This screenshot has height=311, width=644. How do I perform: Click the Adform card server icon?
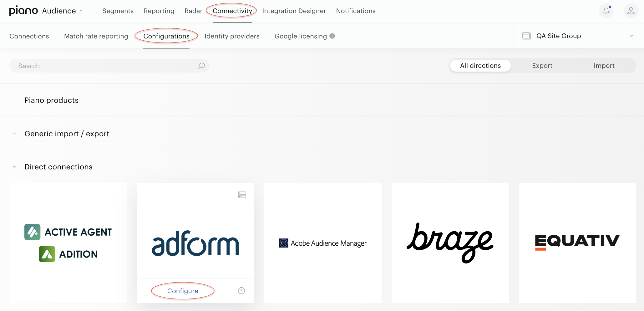[x=242, y=195]
